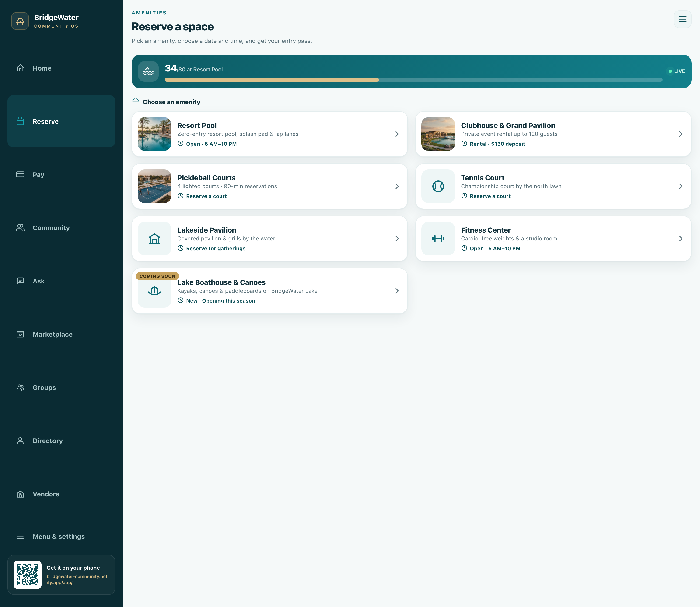Click the Ask chat bubble icon
Viewport: 700px width, 607px height.
(20, 281)
